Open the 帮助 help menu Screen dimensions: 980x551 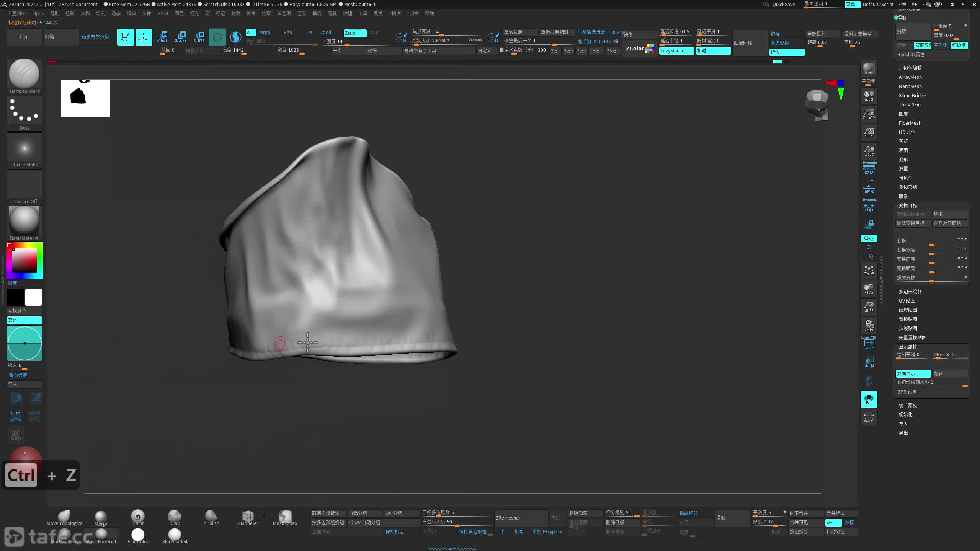(x=430, y=13)
